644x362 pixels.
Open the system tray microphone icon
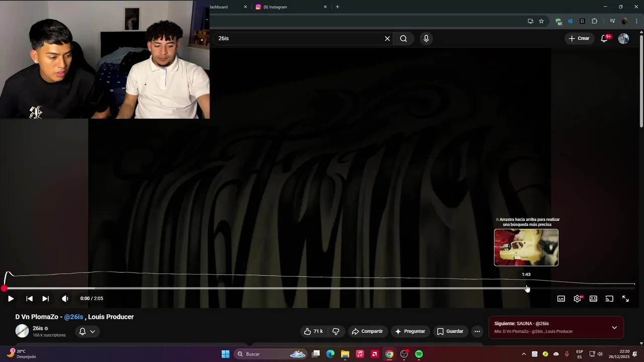click(567, 354)
